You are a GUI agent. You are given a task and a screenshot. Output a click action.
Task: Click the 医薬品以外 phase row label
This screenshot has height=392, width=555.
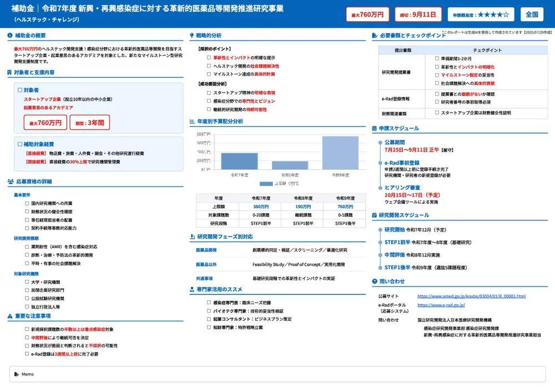206,264
